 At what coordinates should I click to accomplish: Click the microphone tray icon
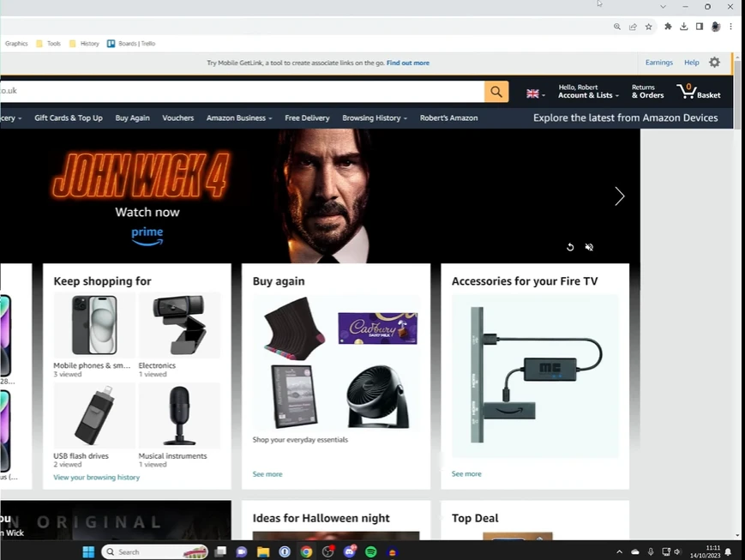pyautogui.click(x=651, y=552)
